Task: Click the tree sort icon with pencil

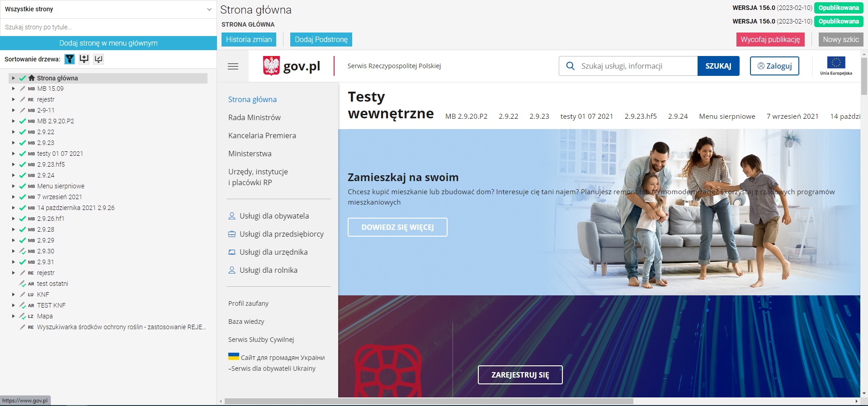Action: click(99, 59)
